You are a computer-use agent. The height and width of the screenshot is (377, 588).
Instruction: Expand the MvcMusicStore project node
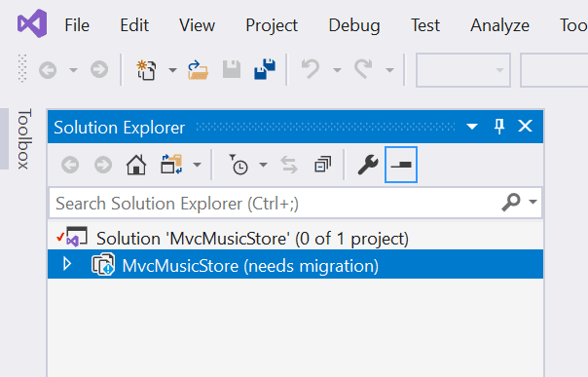pyautogui.click(x=67, y=264)
